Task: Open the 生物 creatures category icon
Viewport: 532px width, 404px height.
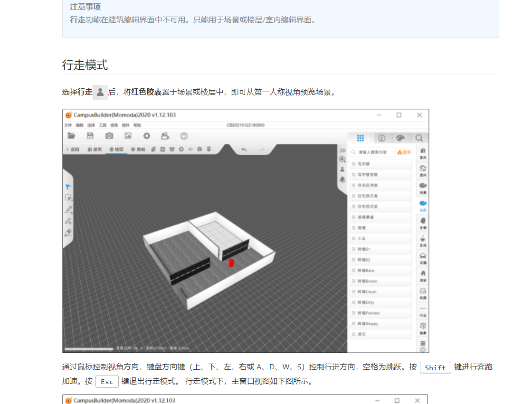Action: pos(423,224)
